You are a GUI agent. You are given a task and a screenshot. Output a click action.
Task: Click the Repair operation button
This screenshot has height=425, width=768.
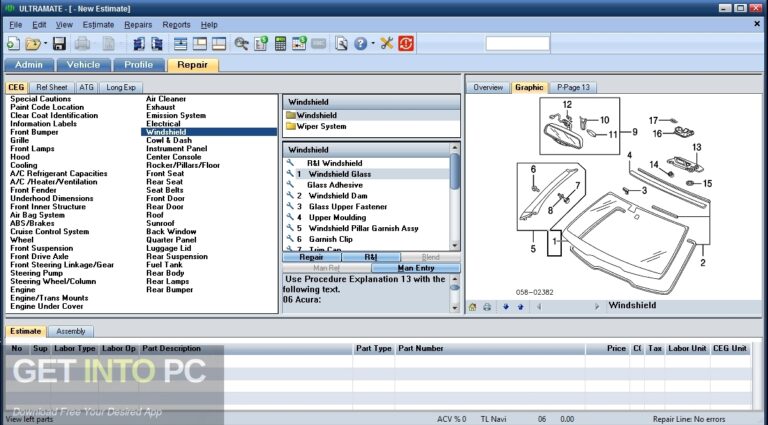click(312, 257)
